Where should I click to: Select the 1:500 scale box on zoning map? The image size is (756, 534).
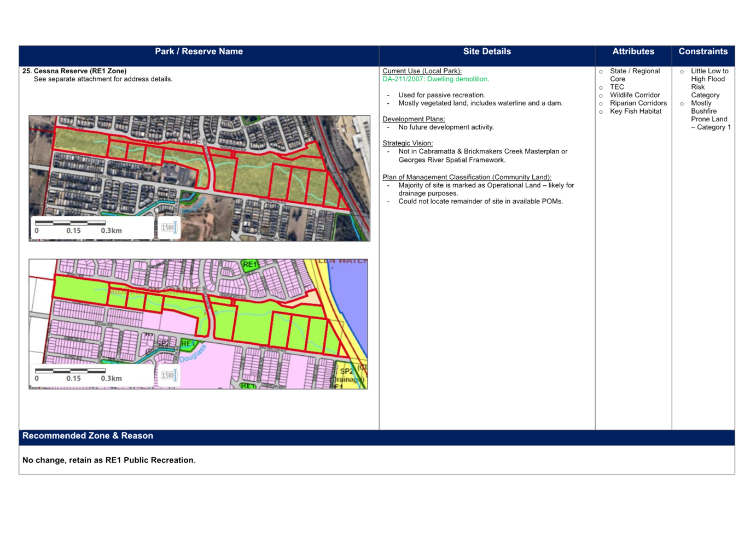(x=168, y=375)
